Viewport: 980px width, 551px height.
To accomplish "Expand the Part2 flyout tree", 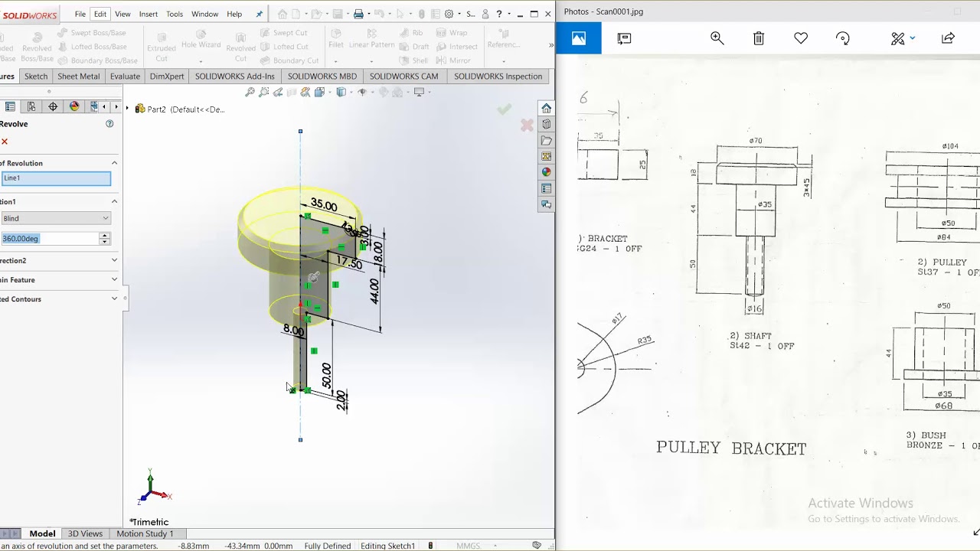I will pyautogui.click(x=128, y=109).
